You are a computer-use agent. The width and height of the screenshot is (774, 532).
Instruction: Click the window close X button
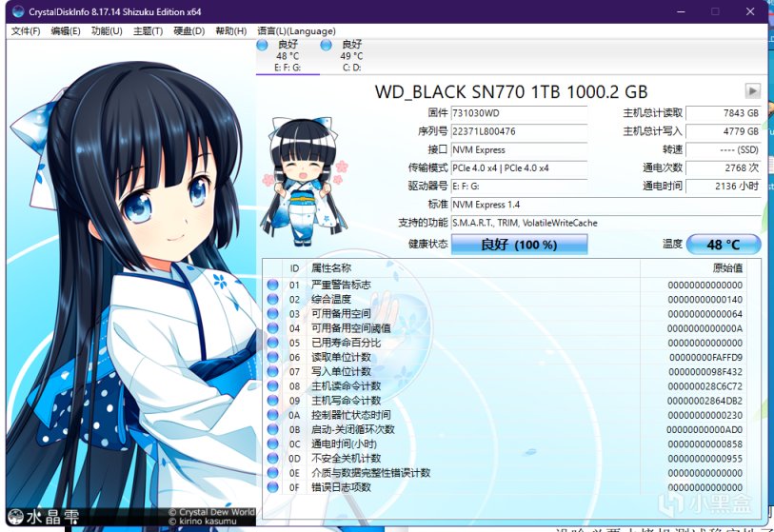click(750, 11)
